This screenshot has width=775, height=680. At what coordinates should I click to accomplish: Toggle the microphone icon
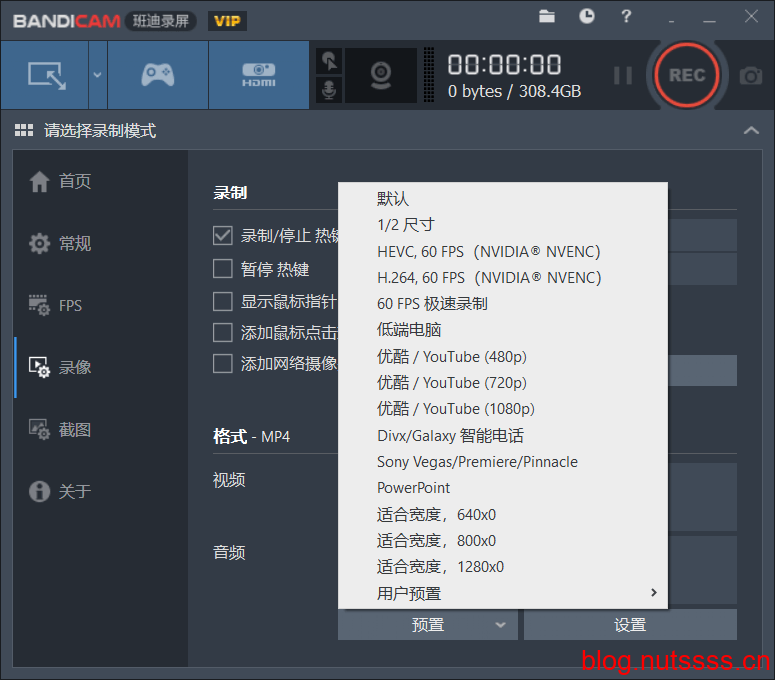pyautogui.click(x=328, y=90)
